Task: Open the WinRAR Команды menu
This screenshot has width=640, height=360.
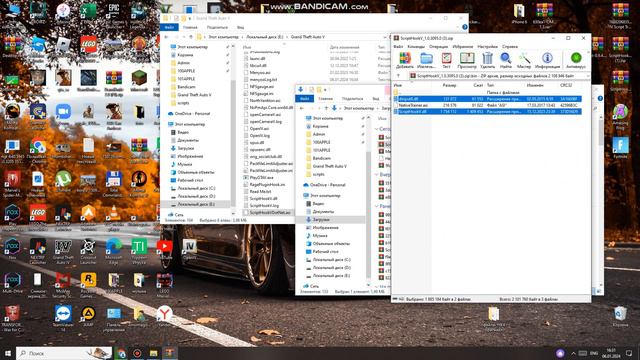Action: pyautogui.click(x=416, y=47)
